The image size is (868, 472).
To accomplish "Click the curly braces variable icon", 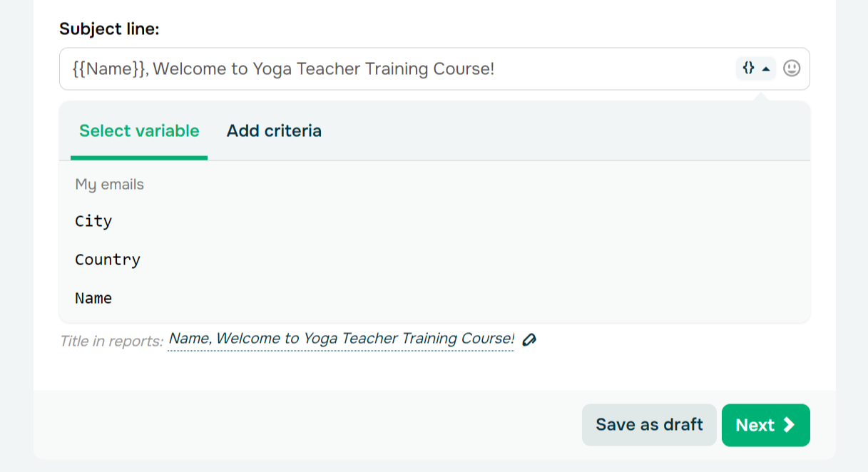I will pos(748,68).
